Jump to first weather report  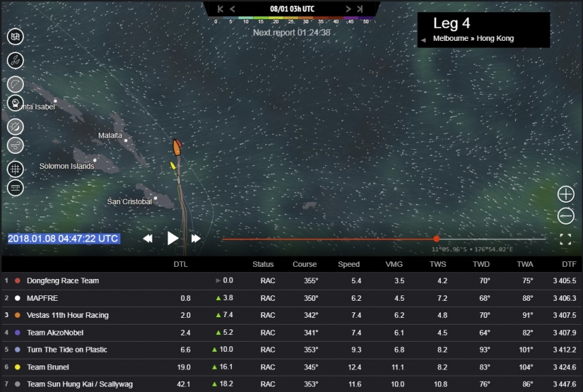tap(220, 9)
